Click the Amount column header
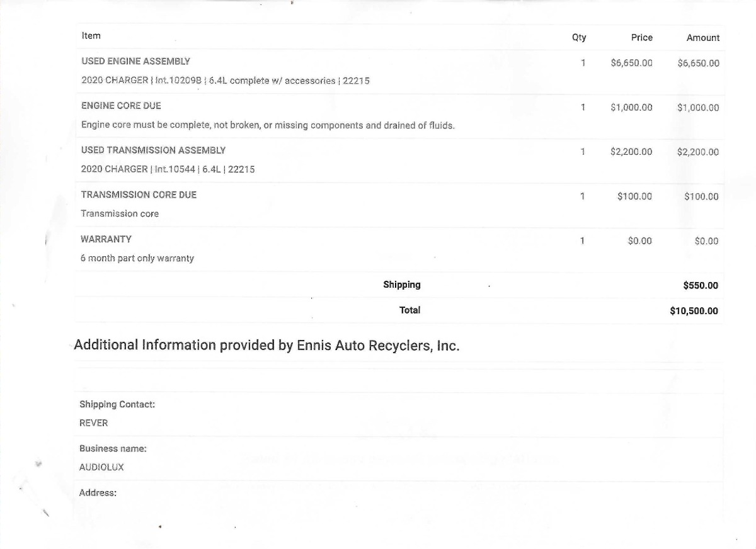This screenshot has height=549, width=756. pos(702,38)
